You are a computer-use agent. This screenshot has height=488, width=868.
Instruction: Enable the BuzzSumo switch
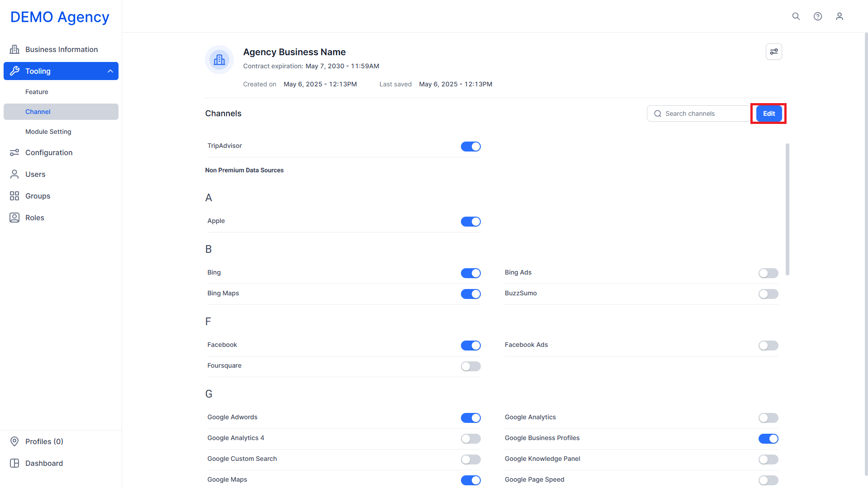click(768, 294)
